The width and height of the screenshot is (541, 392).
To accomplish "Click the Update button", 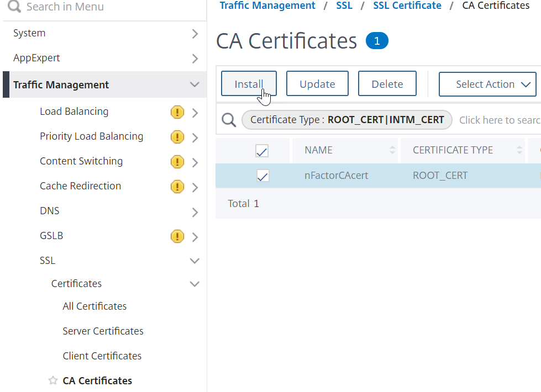I will [x=317, y=83].
